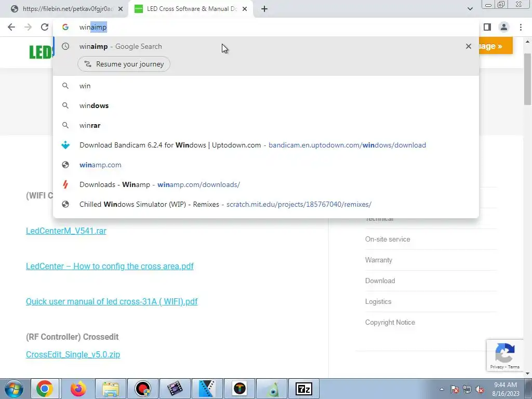Open the black T app in taskbar
Viewport: 532px width, 399px height.
(x=240, y=389)
